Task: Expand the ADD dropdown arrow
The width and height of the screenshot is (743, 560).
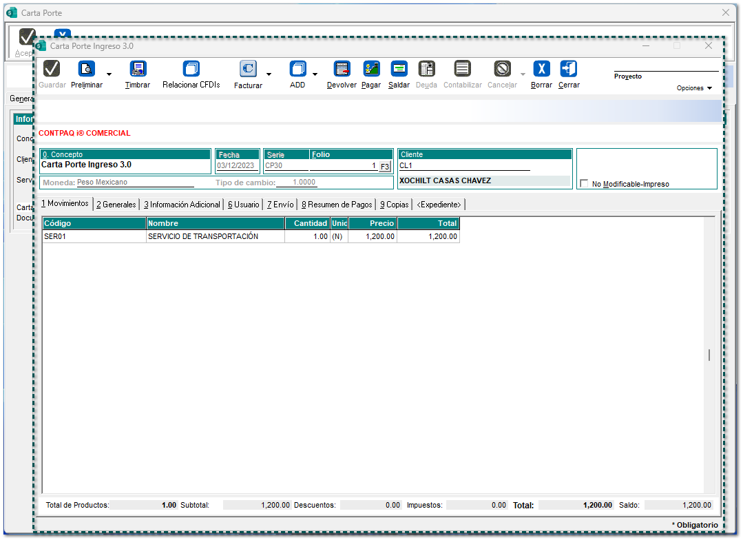Action: point(315,74)
